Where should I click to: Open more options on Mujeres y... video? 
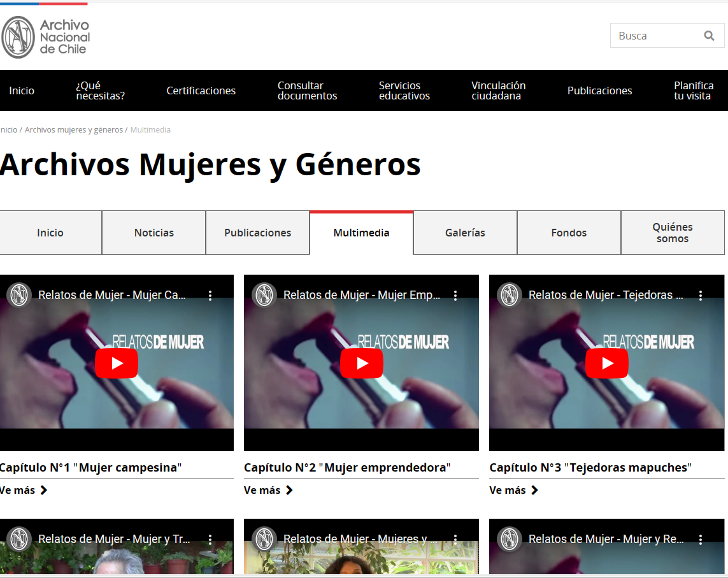(455, 539)
